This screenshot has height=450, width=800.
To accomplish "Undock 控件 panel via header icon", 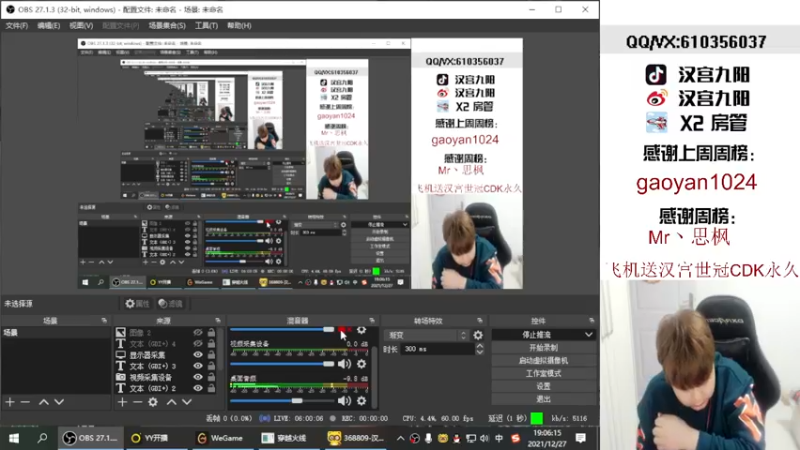I will pyautogui.click(x=591, y=320).
